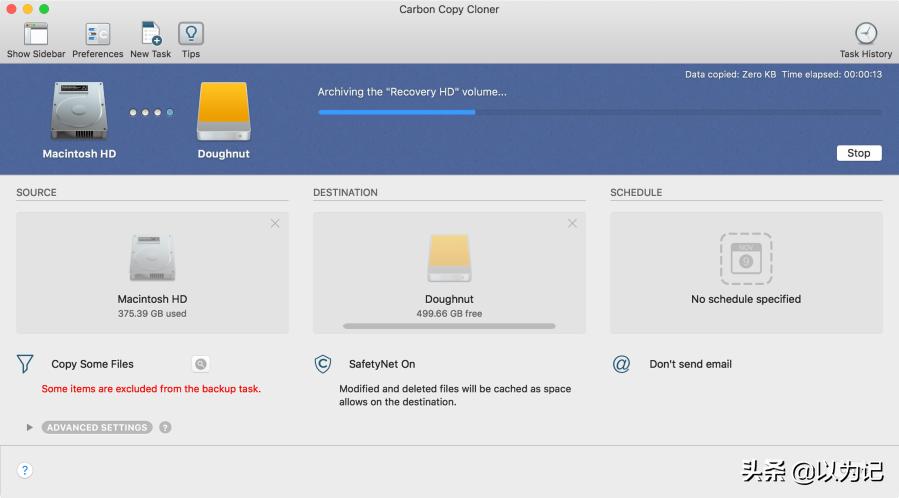Clear the source selection with its X
Screen dimensions: 899x498
coord(275,223)
